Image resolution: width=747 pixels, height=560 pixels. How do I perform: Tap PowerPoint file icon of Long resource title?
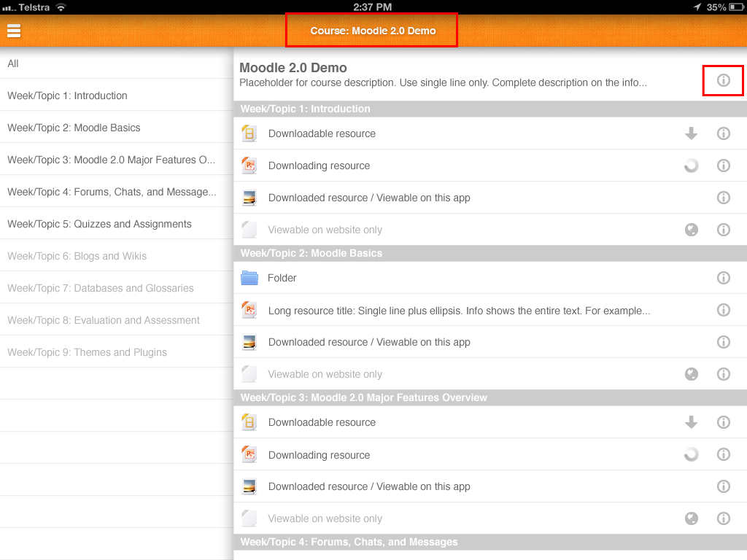point(249,310)
